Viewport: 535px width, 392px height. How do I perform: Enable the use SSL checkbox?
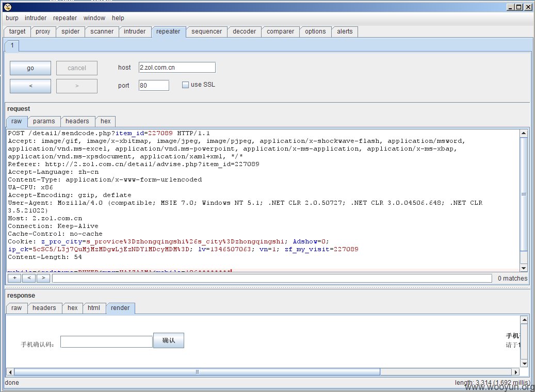(x=185, y=85)
